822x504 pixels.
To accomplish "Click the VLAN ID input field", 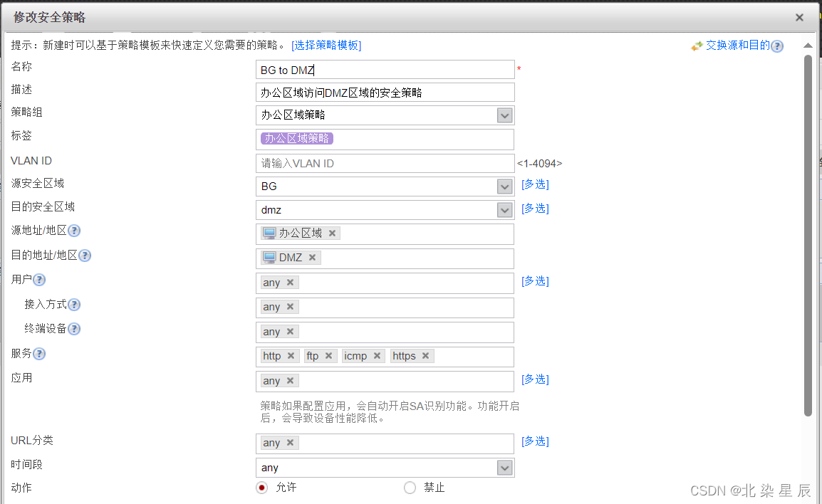I will click(385, 164).
